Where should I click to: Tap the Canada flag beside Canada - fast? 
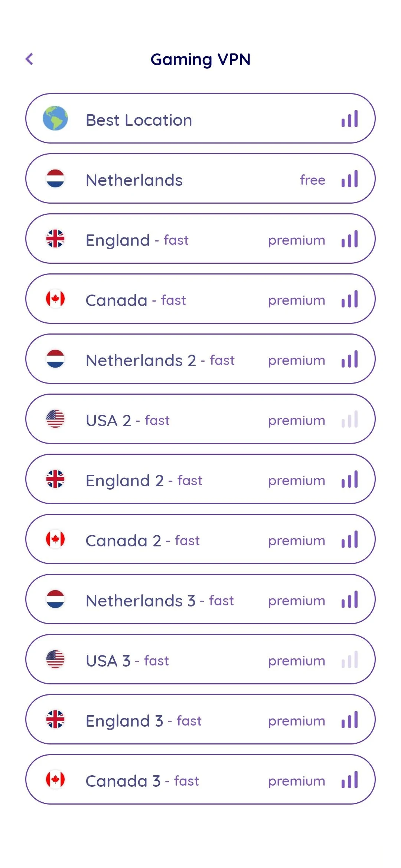[x=55, y=299]
